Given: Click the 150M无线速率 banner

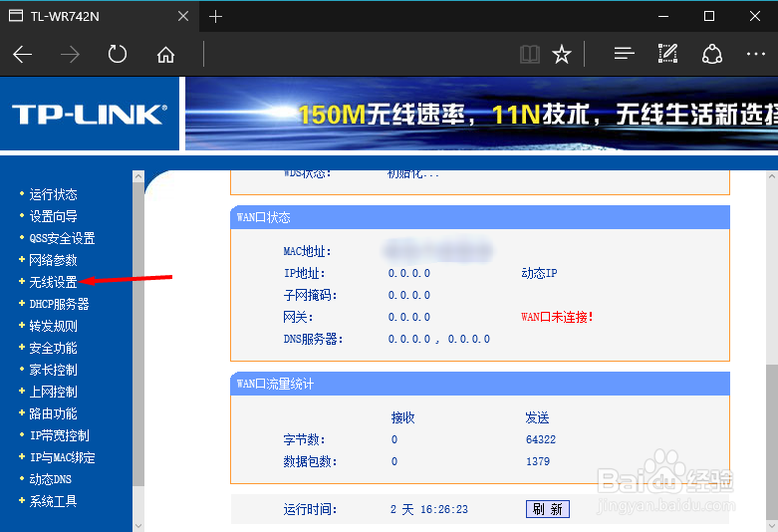Looking at the screenshot, I should point(481,115).
